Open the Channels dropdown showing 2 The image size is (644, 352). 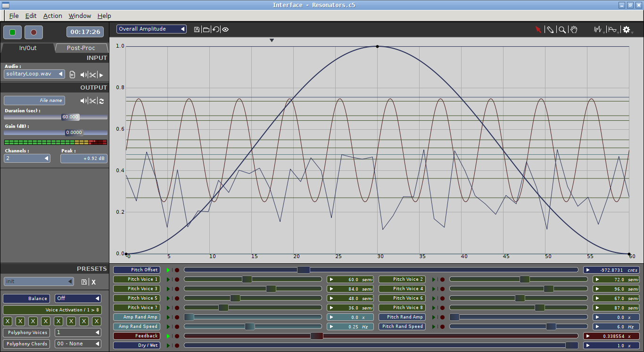[27, 159]
